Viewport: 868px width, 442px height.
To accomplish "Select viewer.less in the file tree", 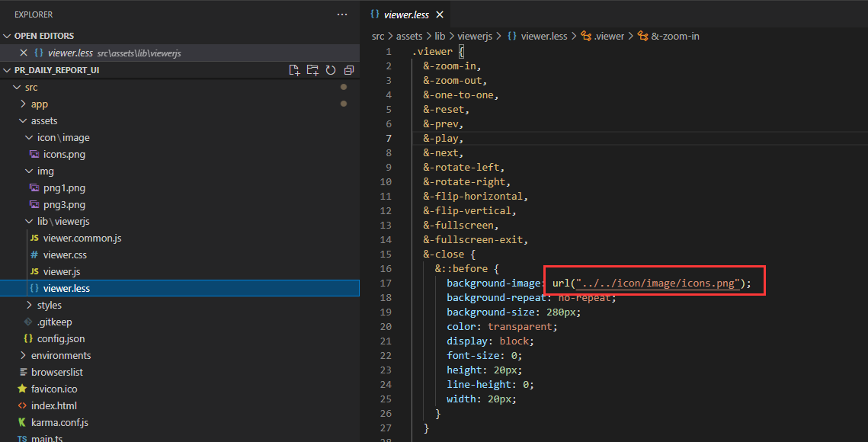I will point(179,288).
